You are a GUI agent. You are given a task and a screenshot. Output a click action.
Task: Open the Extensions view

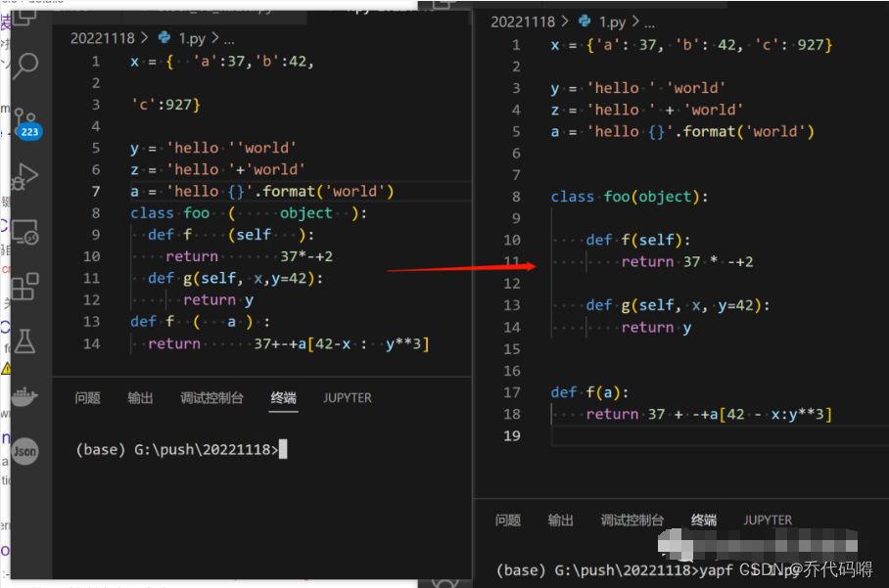click(25, 286)
